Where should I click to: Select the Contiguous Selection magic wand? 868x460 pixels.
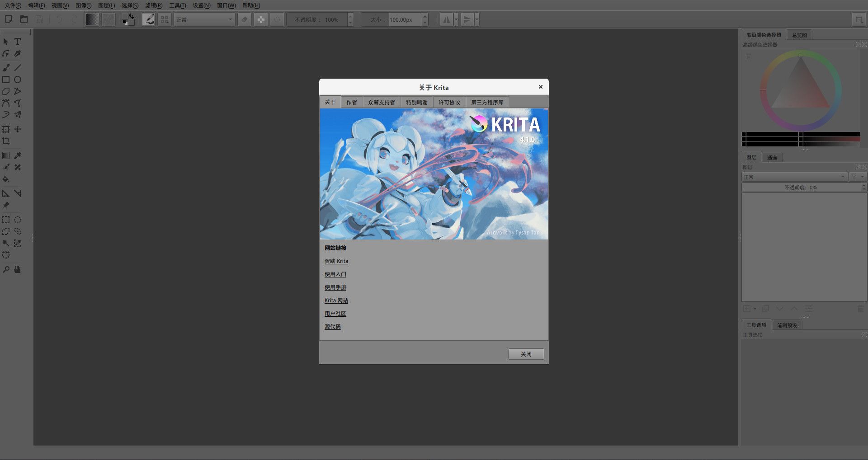pos(6,243)
